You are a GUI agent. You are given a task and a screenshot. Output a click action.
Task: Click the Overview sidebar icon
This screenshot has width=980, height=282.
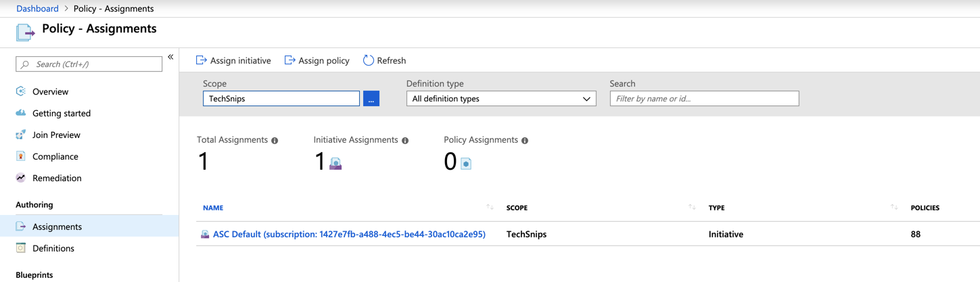click(21, 91)
